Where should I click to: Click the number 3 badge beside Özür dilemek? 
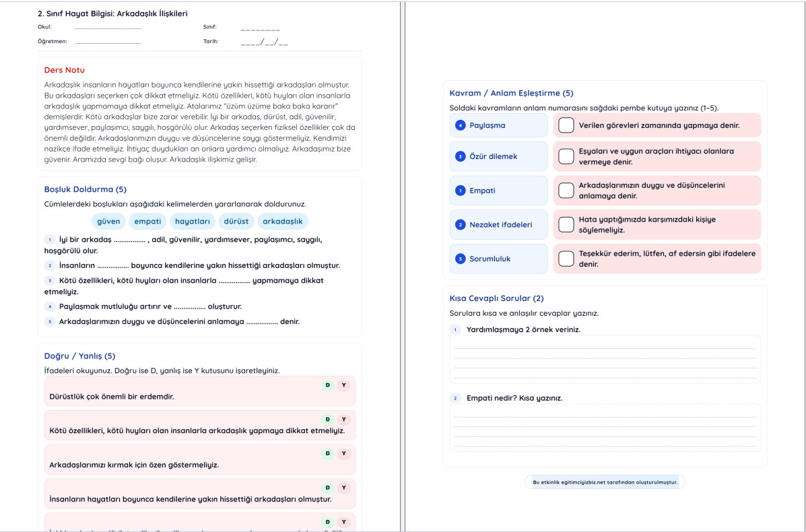coord(461,156)
